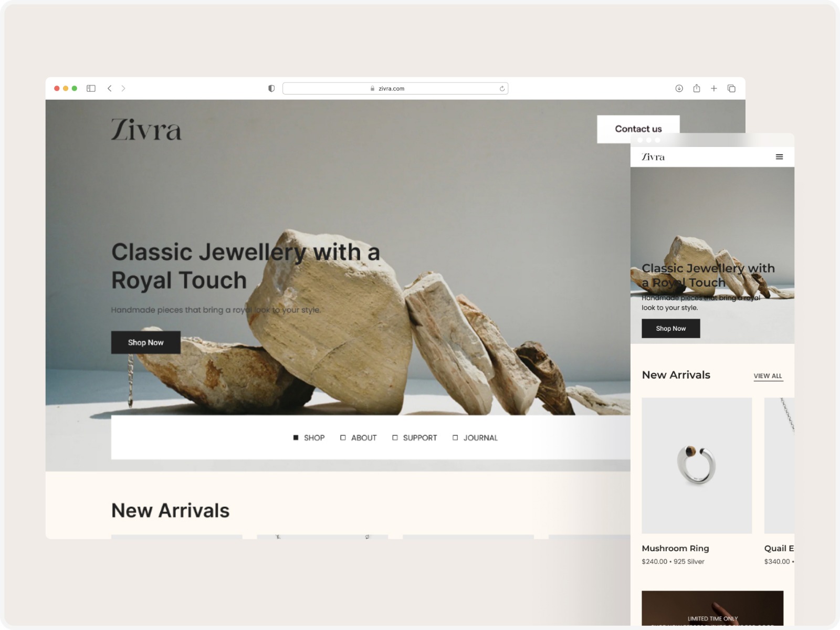840x630 pixels.
Task: Open the mobile hamburger menu
Action: tap(779, 156)
